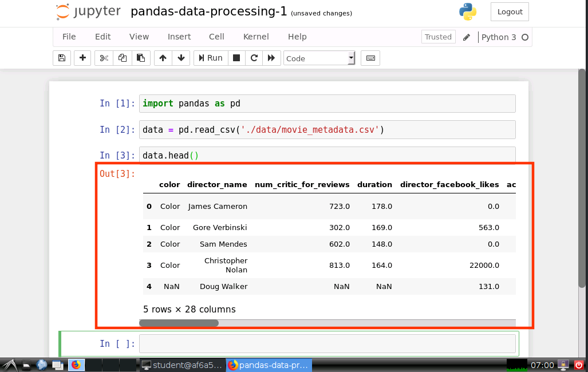The width and height of the screenshot is (588, 372).
Task: Click the 5 rows × 28 columns text
Action: click(190, 310)
